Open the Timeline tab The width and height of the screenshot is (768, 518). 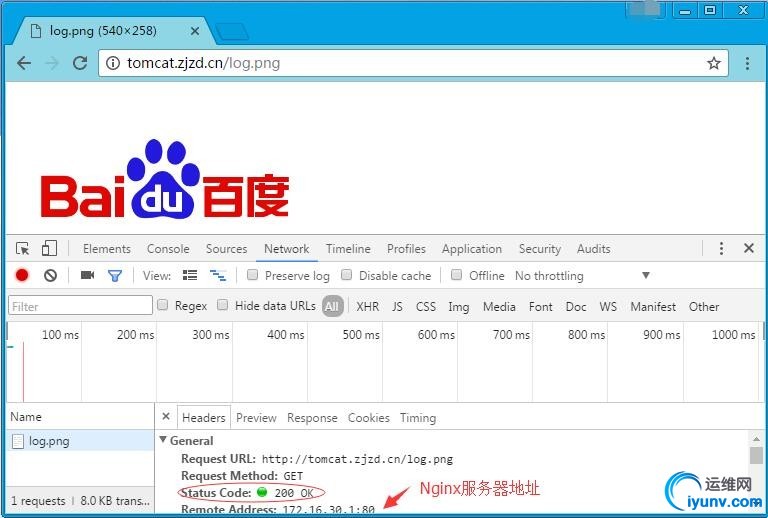click(348, 249)
